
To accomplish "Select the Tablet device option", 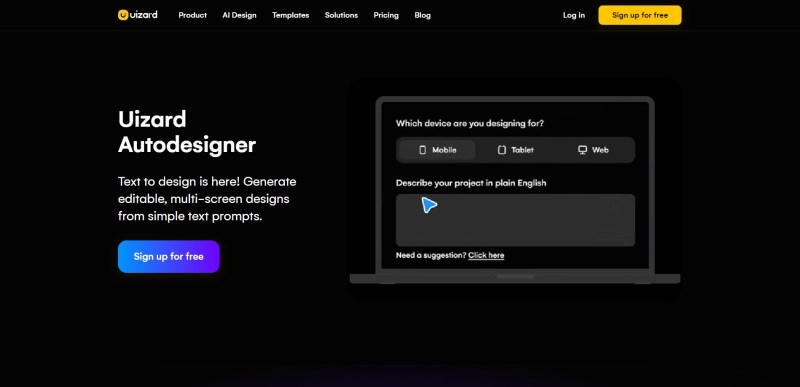I will pos(515,150).
